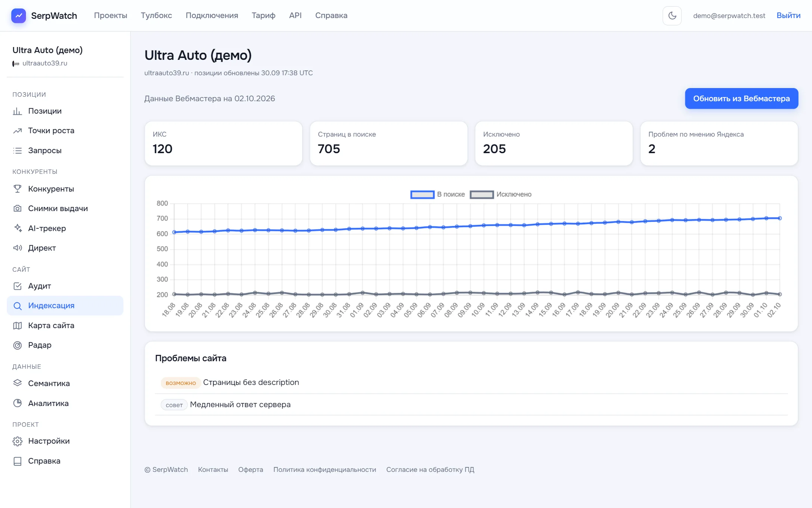Click the AI-трекер sparkle icon
The width and height of the screenshot is (812, 508).
point(17,228)
